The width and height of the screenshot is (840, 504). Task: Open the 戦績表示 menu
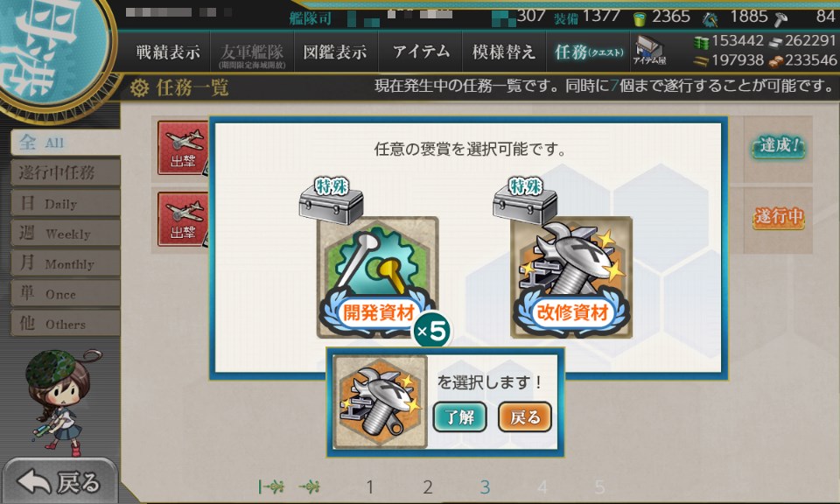tap(168, 52)
